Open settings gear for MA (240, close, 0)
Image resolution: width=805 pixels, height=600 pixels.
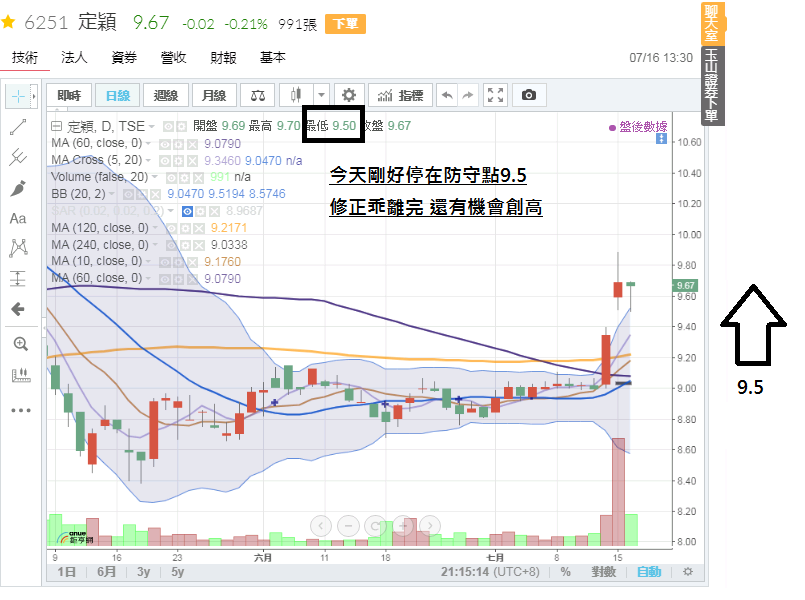185,245
